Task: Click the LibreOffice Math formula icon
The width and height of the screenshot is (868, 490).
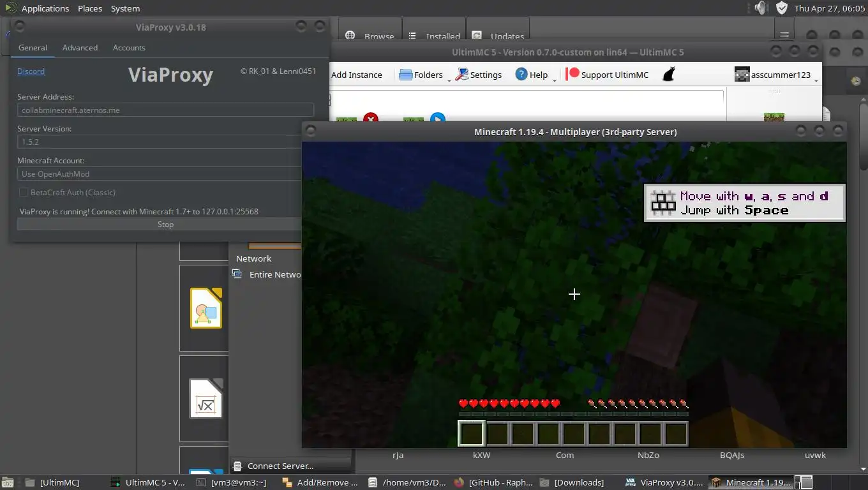Action: tap(206, 399)
